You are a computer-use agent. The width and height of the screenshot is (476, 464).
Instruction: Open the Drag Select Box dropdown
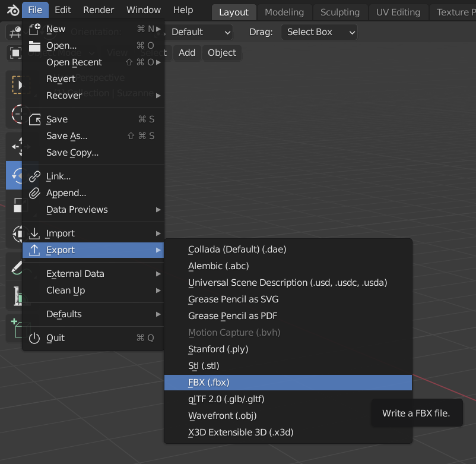[319, 32]
